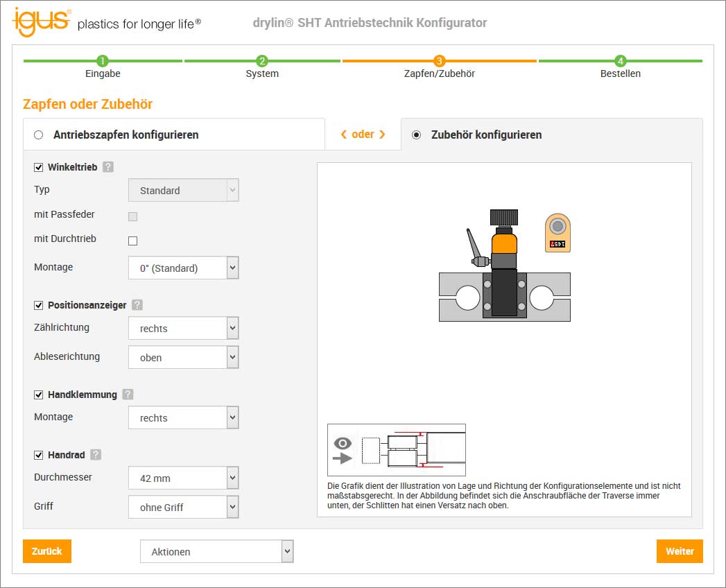Open help icon next to Positionsanzeiger
Screen dimensions: 726x588
137,305
